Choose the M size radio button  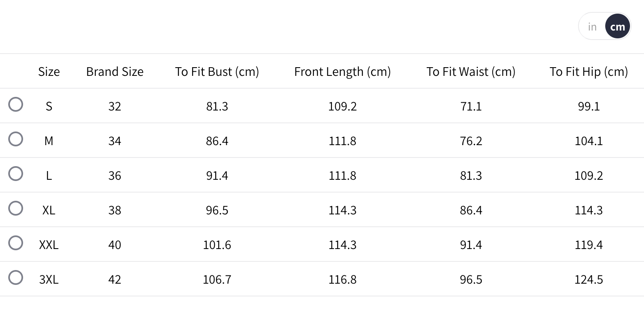tap(16, 139)
